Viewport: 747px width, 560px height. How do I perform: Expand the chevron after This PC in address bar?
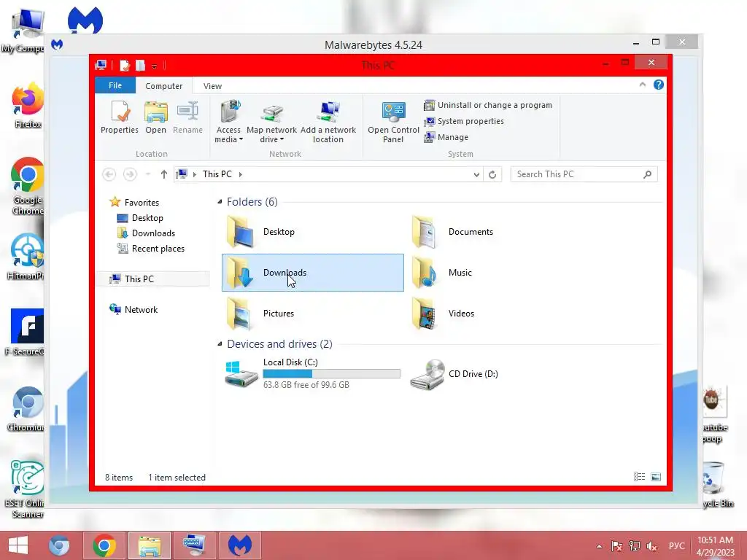240,174
